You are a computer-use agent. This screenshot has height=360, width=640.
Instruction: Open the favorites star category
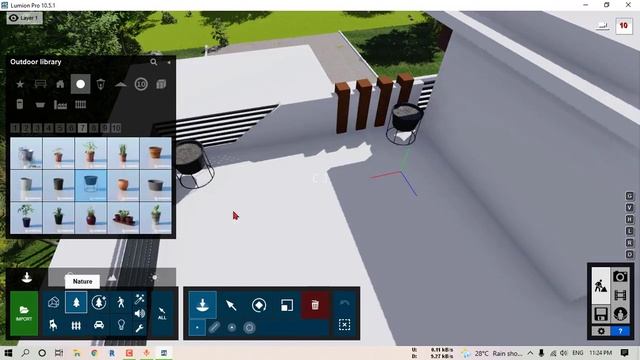click(x=20, y=84)
